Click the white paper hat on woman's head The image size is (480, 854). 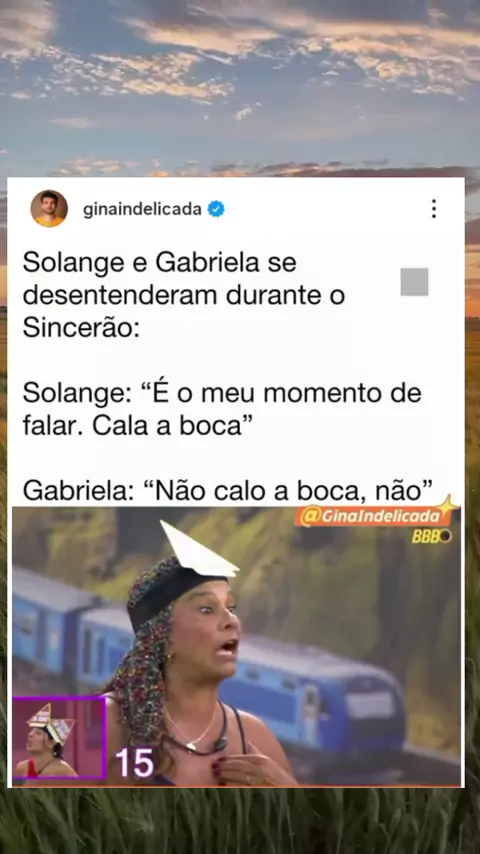[x=198, y=550]
